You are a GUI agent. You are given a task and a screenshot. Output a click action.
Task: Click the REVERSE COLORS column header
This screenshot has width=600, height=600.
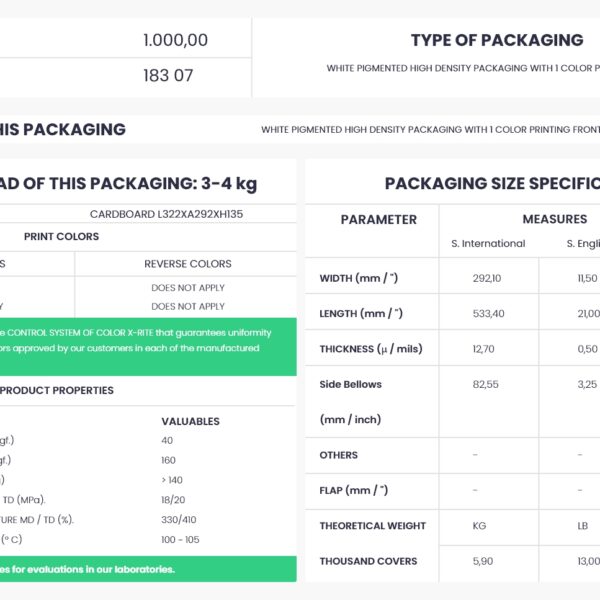[188, 264]
